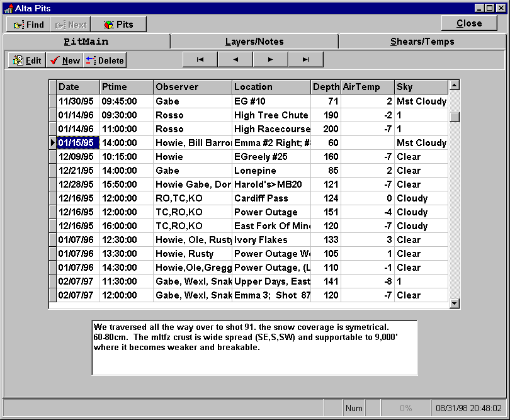This screenshot has height=420, width=510.
Task: Create a New record with checkmark button
Action: [65, 60]
